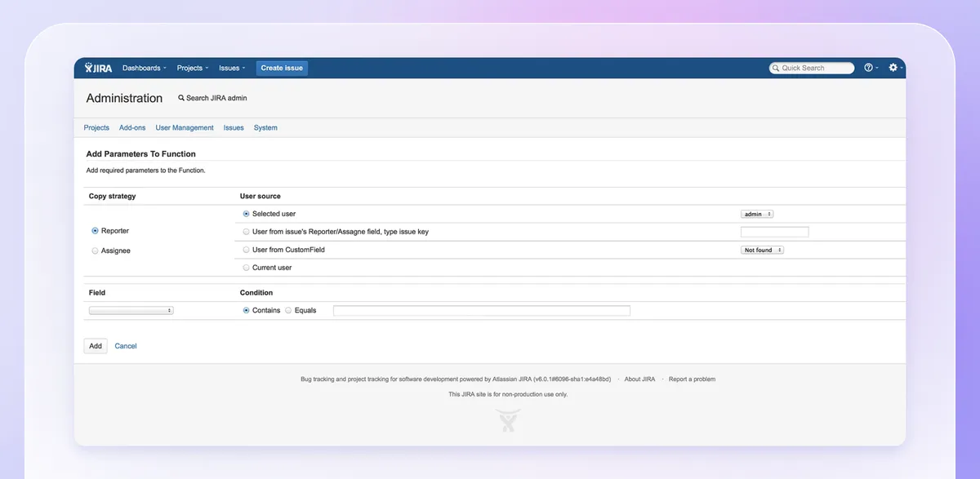Open the Issues dropdown in the header
This screenshot has height=479, width=980.
point(232,68)
